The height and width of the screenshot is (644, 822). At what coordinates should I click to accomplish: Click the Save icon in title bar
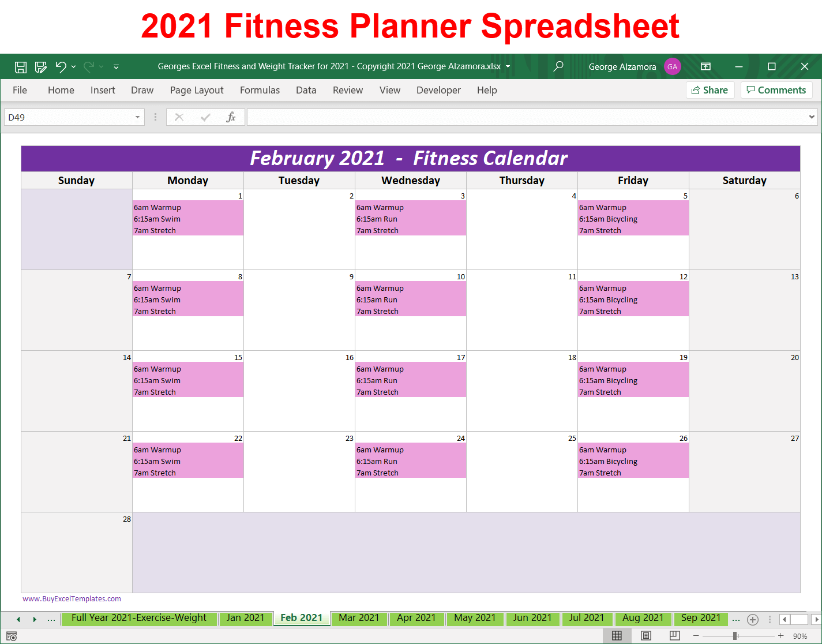[x=21, y=67]
